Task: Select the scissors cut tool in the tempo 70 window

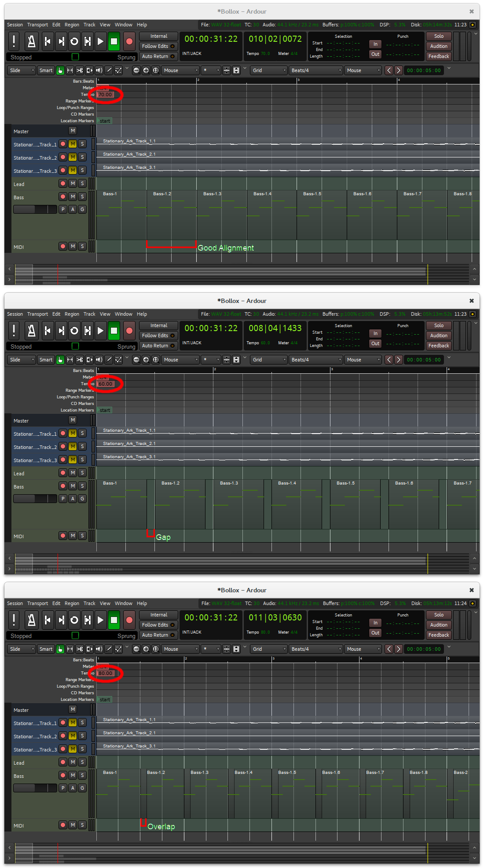Action: point(80,70)
